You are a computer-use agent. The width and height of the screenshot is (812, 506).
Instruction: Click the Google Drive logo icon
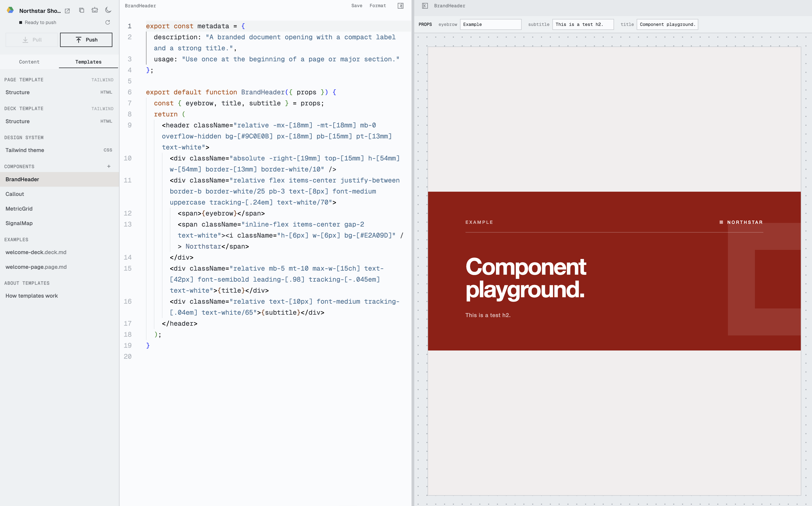click(x=10, y=10)
